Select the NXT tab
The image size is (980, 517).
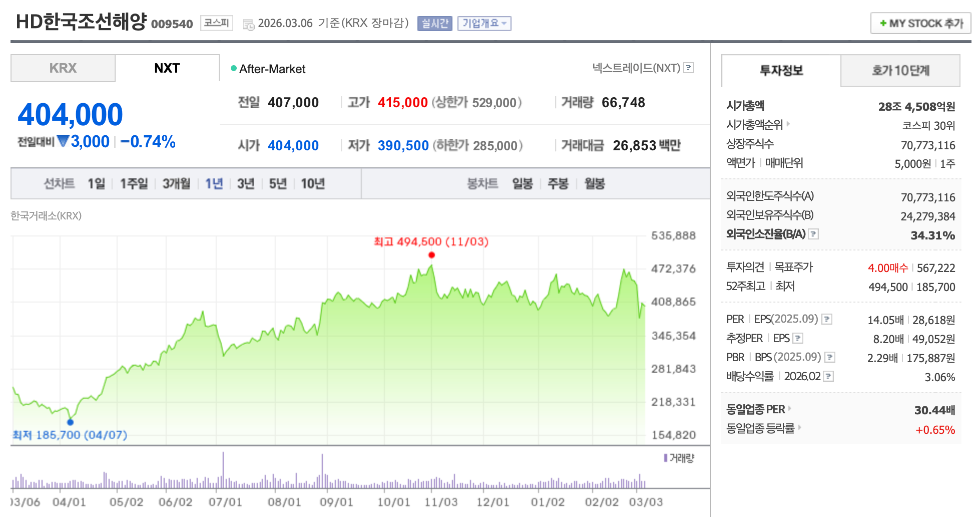point(167,68)
